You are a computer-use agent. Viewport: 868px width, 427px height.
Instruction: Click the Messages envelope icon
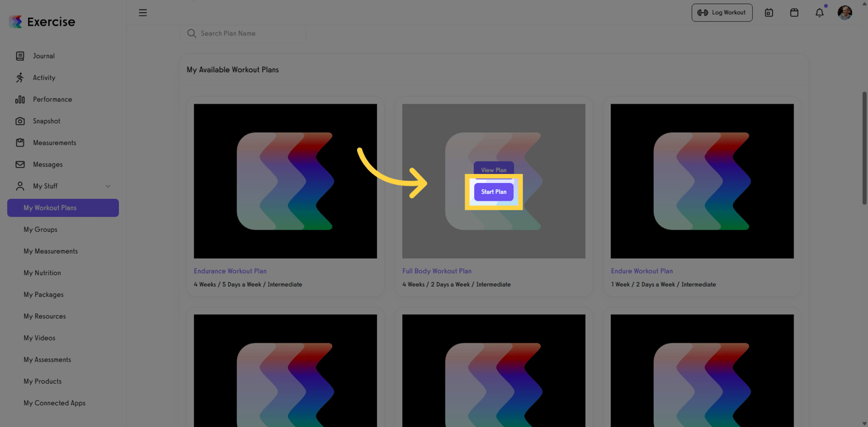point(20,164)
